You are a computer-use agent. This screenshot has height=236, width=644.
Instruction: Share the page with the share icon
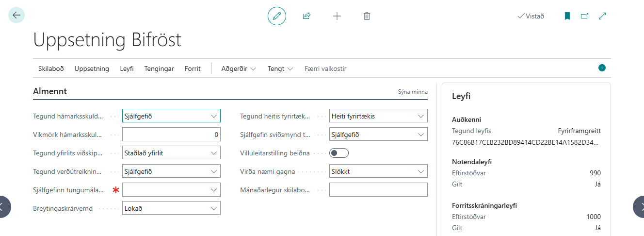point(306,16)
